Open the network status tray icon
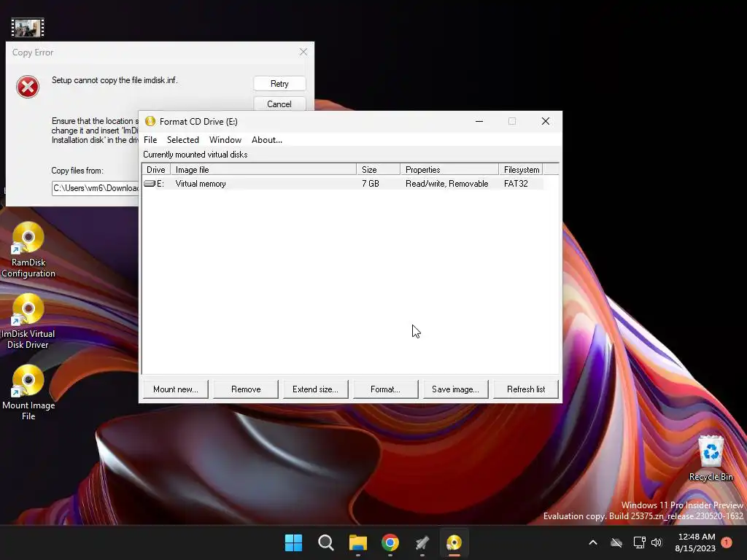The height and width of the screenshot is (560, 747). [639, 542]
